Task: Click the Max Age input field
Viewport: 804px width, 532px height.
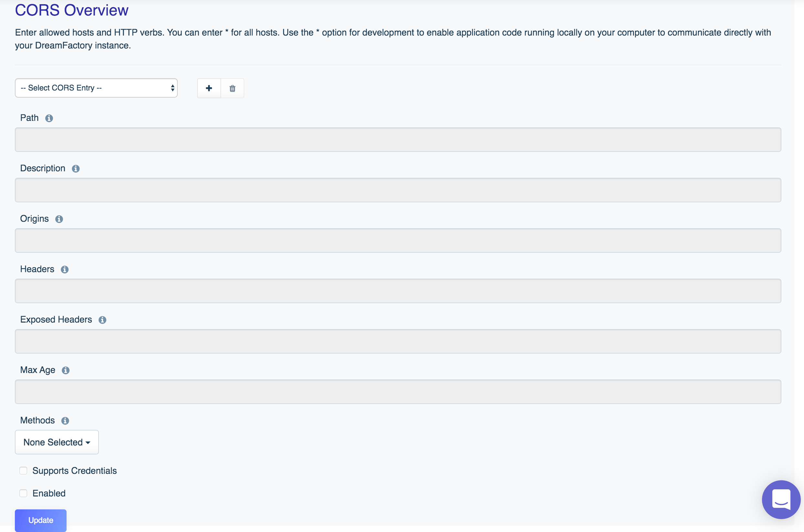Action: click(398, 392)
